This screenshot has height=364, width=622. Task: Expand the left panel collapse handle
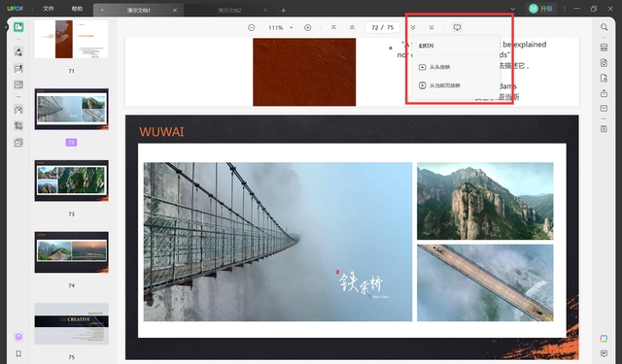pos(6,27)
